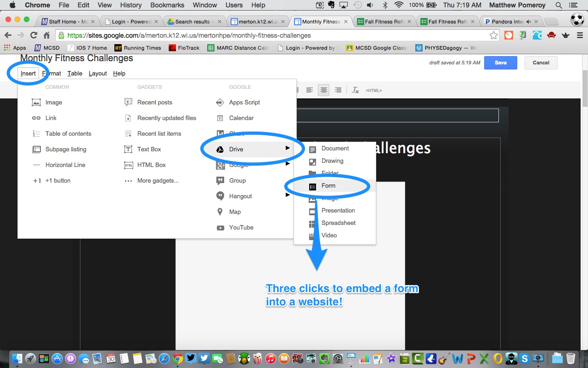The width and height of the screenshot is (588, 368).
Task: Select the Map insert option
Action: (x=234, y=212)
